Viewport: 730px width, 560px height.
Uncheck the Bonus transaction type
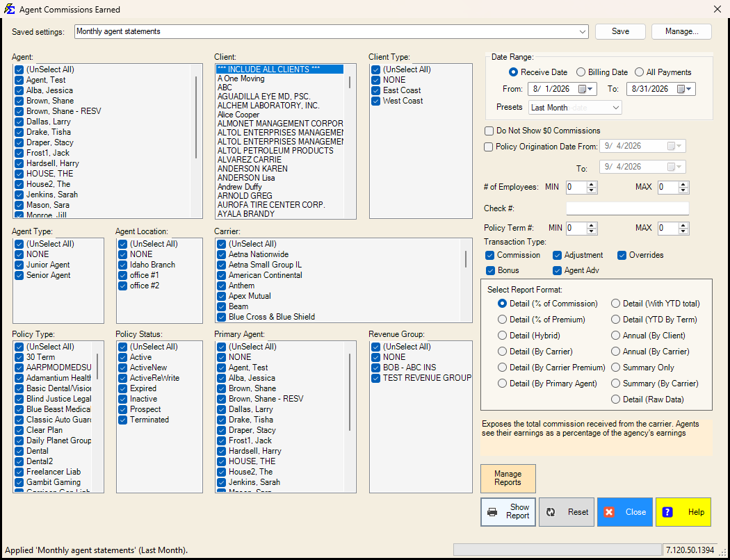click(489, 271)
